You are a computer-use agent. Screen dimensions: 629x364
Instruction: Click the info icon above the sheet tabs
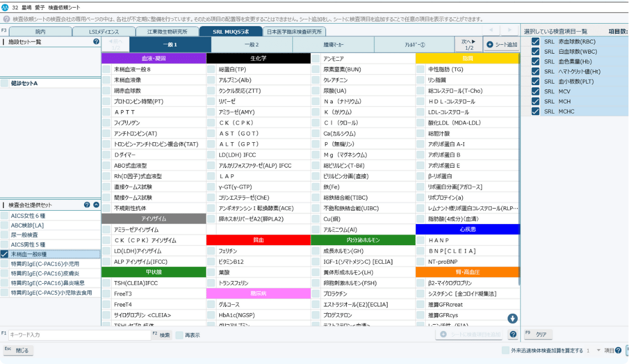pos(6,19)
